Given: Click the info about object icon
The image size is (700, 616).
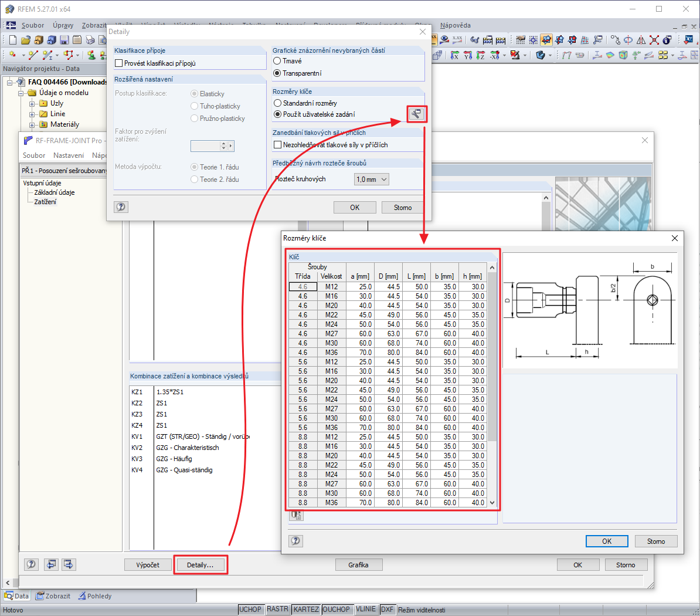Looking at the screenshot, I should 667,40.
